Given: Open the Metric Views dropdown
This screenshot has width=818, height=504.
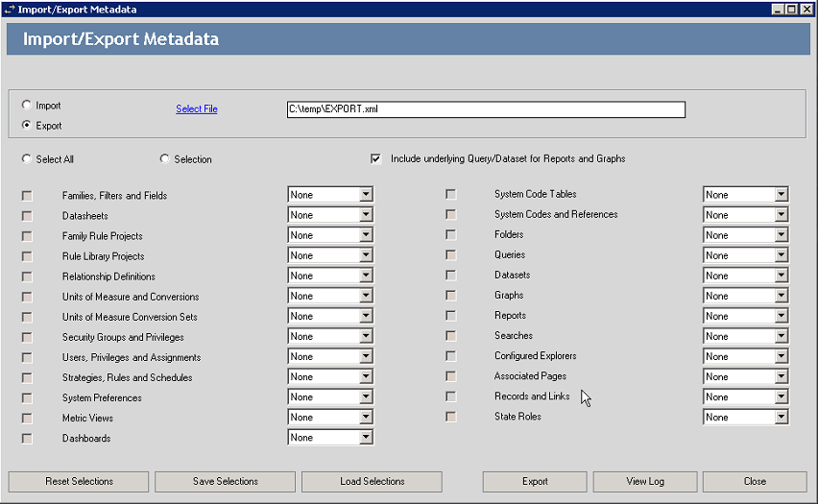Looking at the screenshot, I should 330,418.
